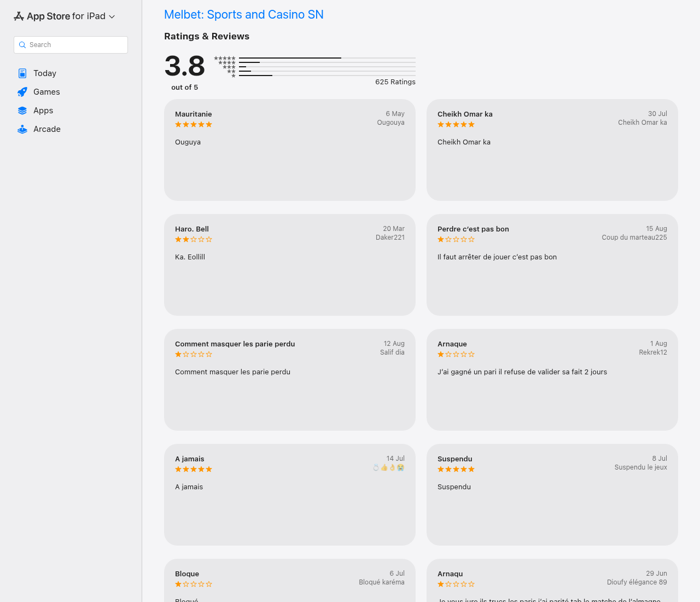The width and height of the screenshot is (700, 602).
Task: Click the 29 Jun review date
Action: pyautogui.click(x=656, y=574)
